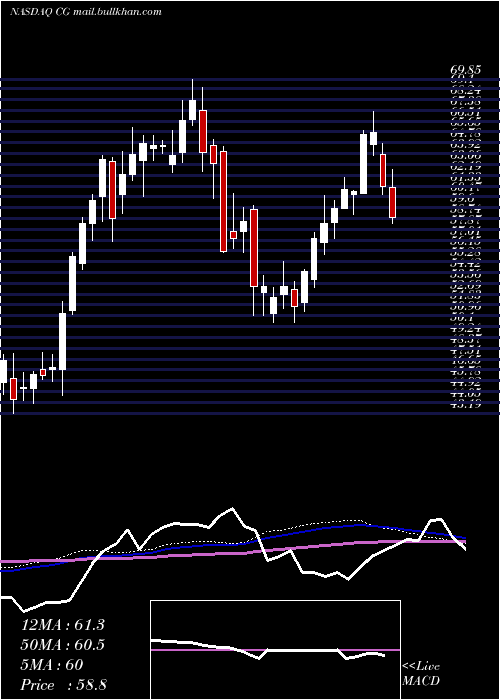Select the 5MA : 60 value
500x700 pixels.
pyautogui.click(x=52, y=665)
